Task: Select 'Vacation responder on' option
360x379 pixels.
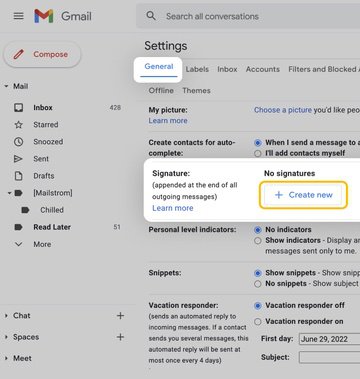Action: (258, 322)
